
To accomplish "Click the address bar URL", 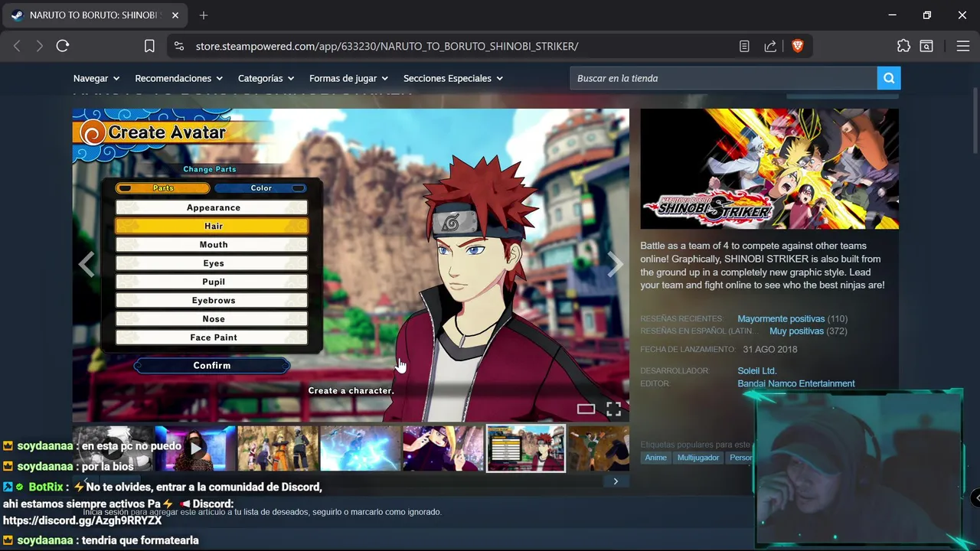I will pos(387,46).
